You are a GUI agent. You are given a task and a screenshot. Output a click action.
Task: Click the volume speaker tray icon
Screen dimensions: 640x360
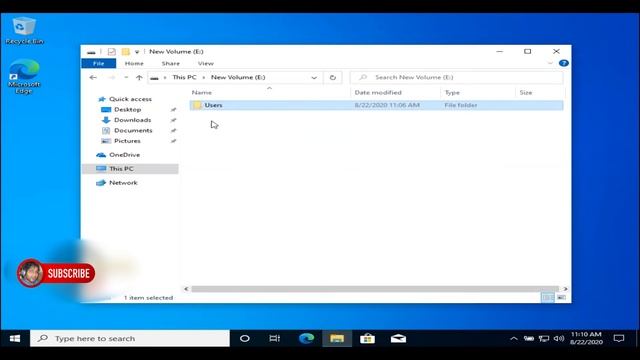[x=559, y=339]
